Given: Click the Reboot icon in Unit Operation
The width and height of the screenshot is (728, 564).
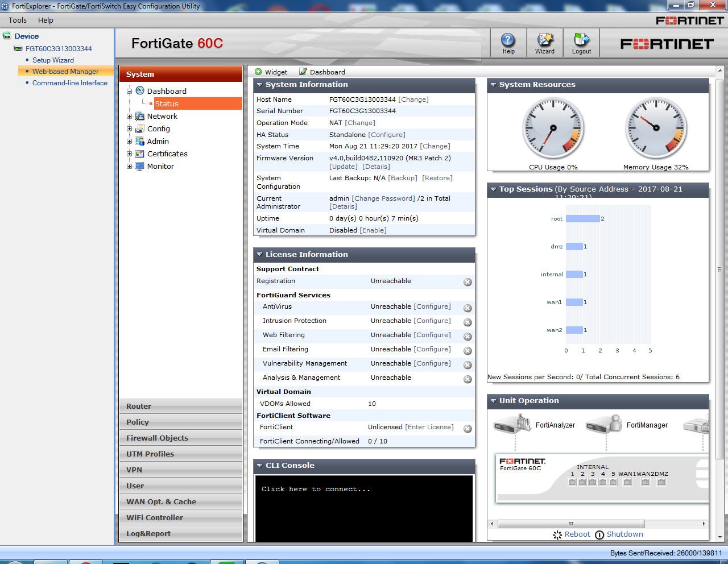Looking at the screenshot, I should click(x=557, y=534).
